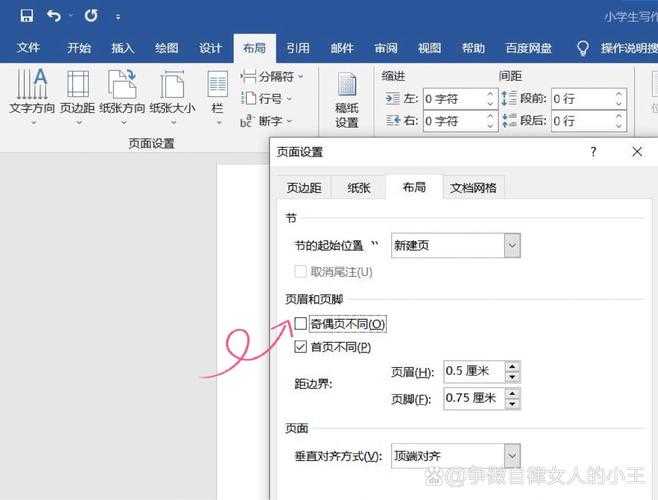This screenshot has width=658, height=500.
Task: Open 页边距 margins tool
Action: (78, 97)
